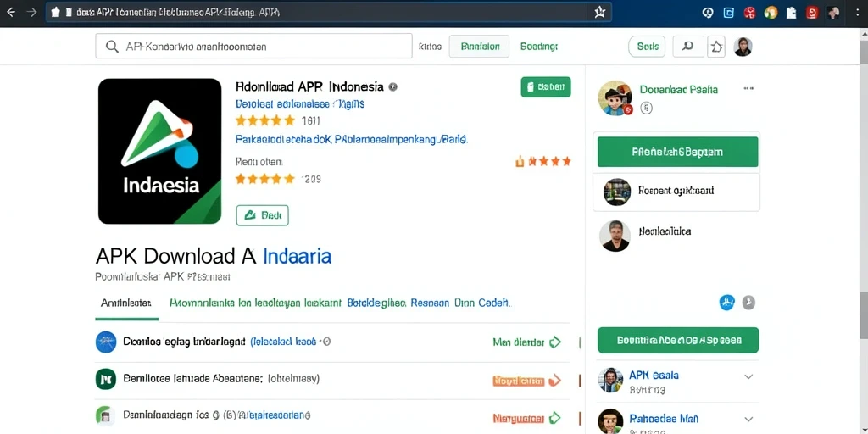Open the kıtıos header link
868x434 pixels.
click(430, 47)
